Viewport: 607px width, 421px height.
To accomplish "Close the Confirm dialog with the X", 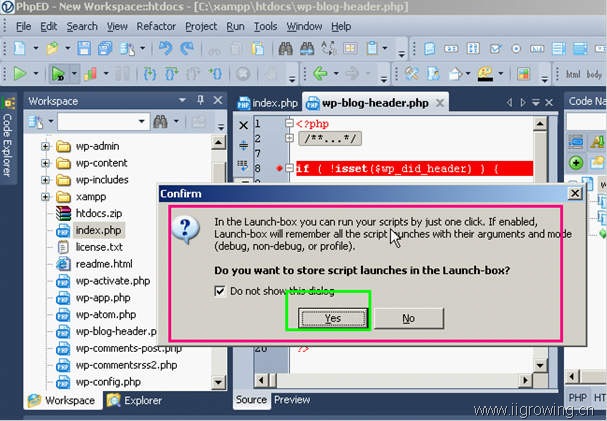I will (575, 193).
